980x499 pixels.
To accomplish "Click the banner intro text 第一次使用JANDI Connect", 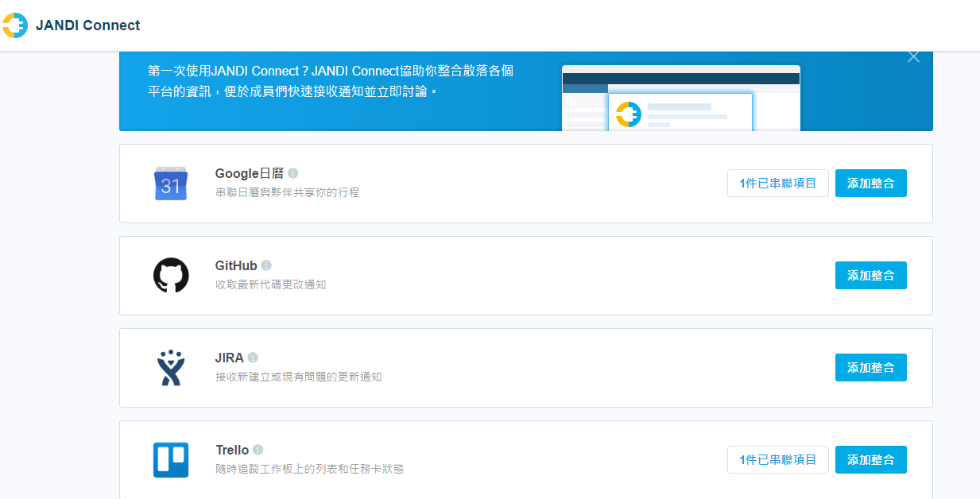I will click(x=331, y=81).
